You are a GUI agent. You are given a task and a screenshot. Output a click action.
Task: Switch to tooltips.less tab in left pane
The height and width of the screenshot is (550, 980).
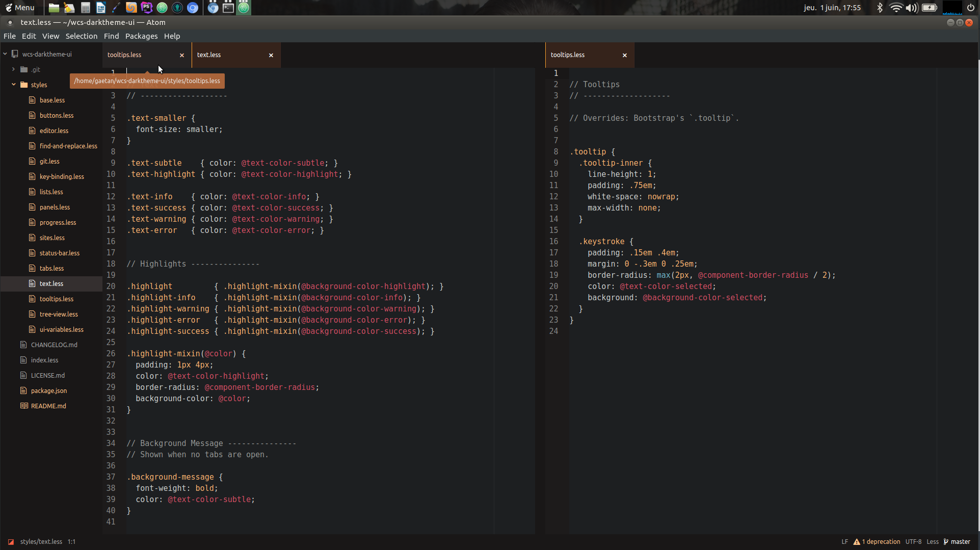(x=147, y=55)
